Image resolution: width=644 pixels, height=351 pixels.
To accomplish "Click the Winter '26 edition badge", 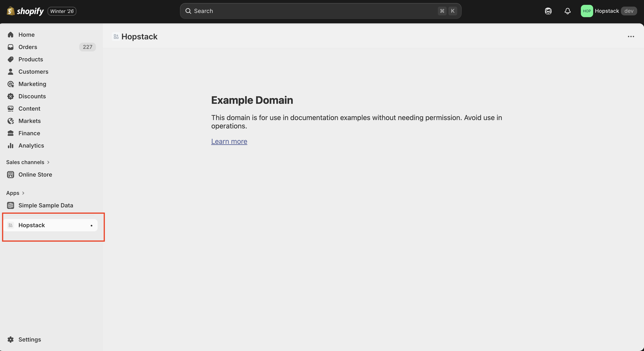I will [x=62, y=11].
